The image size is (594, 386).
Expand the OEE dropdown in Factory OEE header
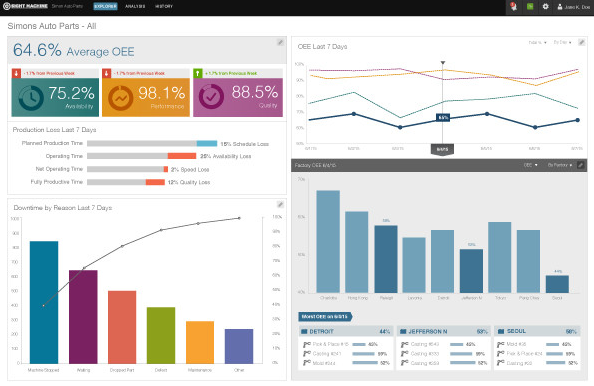click(x=531, y=165)
